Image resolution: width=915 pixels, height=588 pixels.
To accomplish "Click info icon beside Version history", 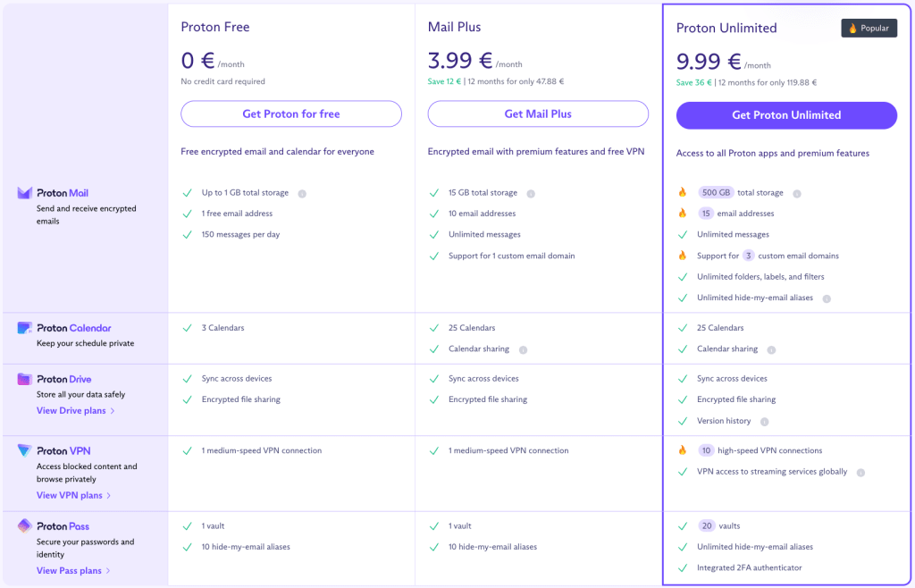I will click(x=765, y=422).
